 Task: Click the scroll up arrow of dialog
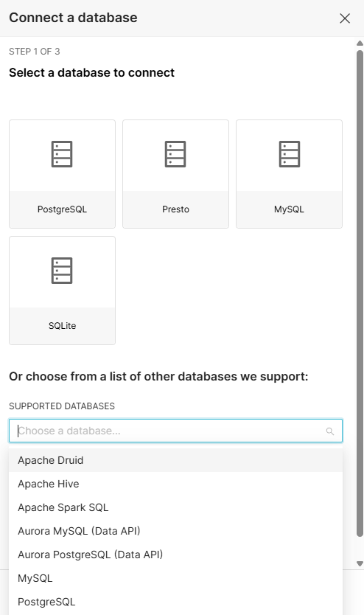360,43
